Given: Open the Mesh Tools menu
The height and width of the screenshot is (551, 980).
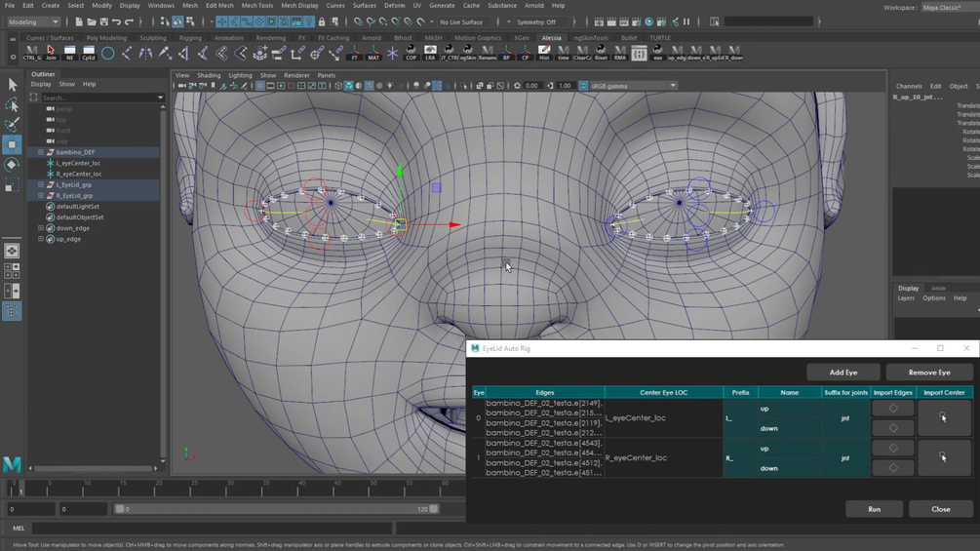Looking at the screenshot, I should coord(256,6).
